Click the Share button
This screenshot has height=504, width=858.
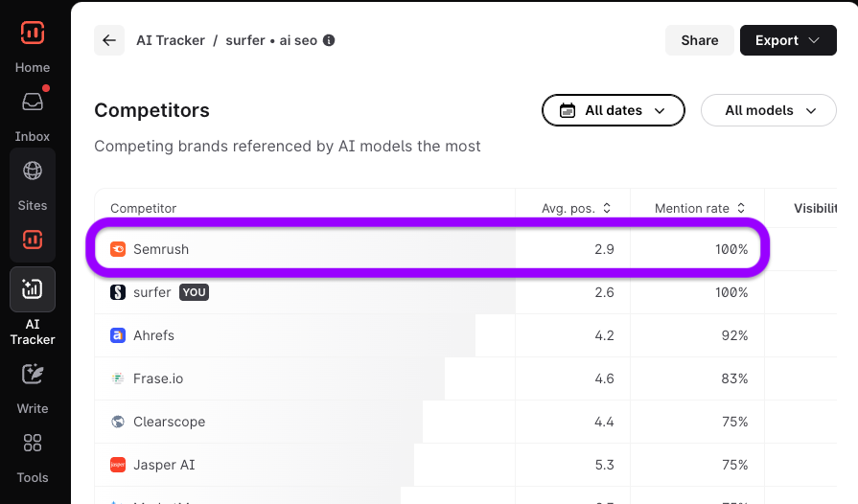(699, 40)
